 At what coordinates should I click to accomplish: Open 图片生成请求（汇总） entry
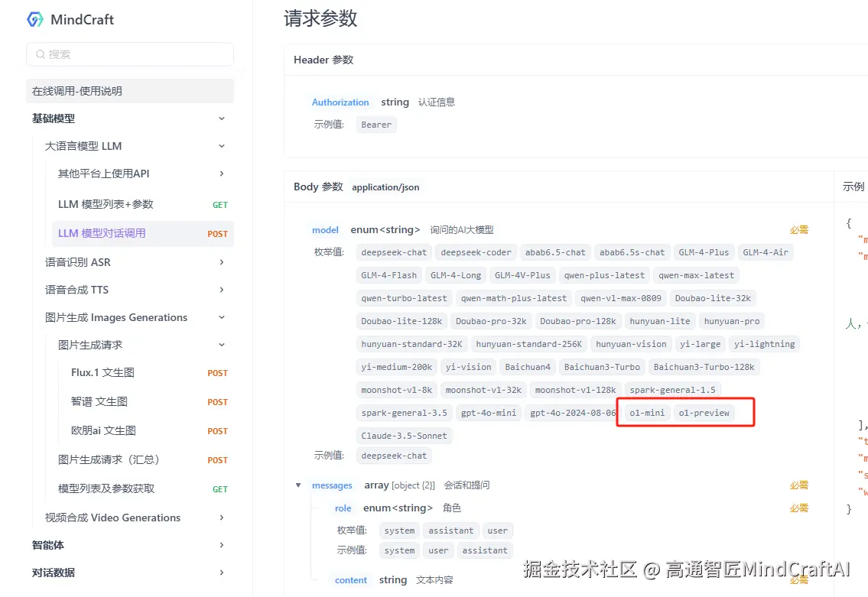143,459
